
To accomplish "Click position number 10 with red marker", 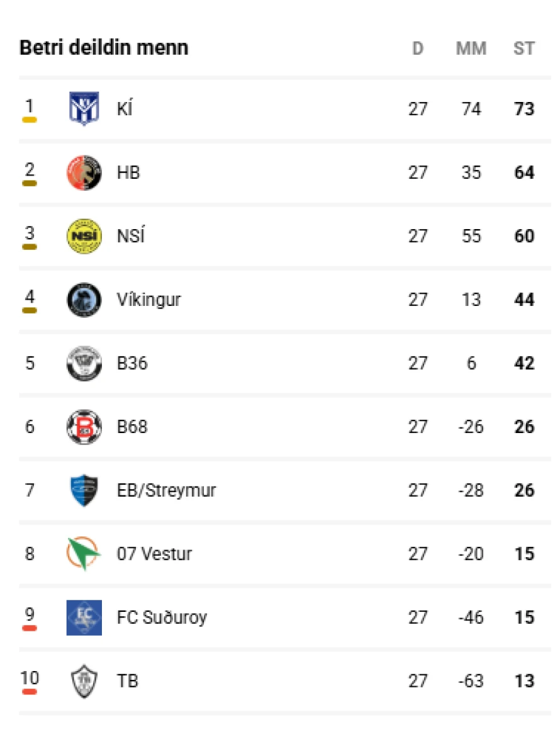I will click(x=30, y=679).
